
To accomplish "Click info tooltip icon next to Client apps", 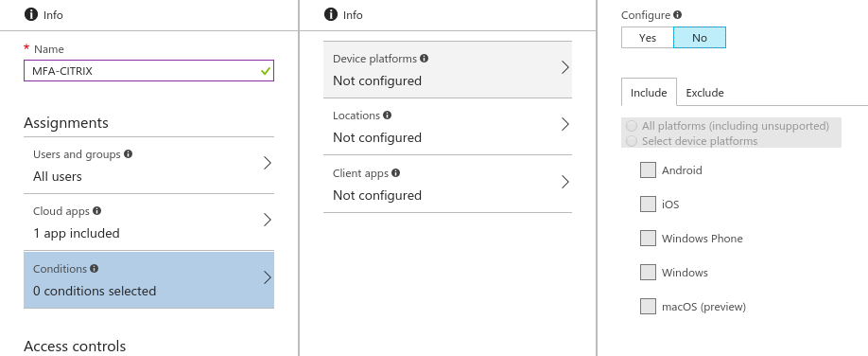I will pos(396,173).
